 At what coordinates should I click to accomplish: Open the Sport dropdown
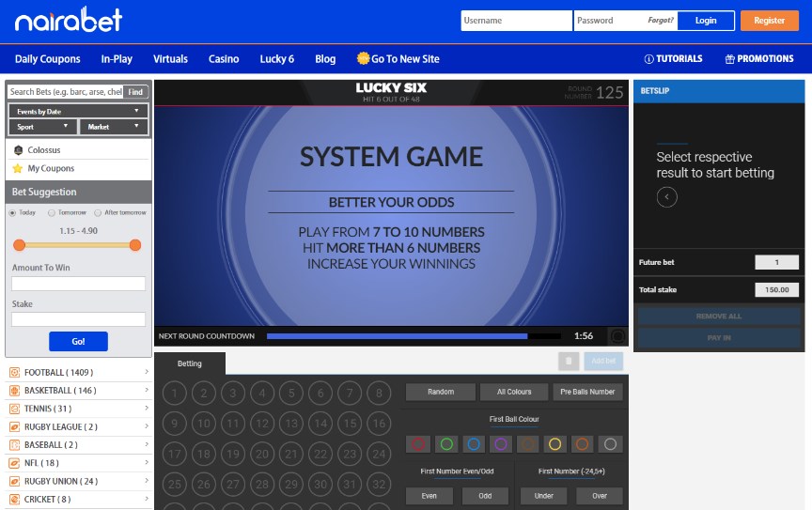[43, 127]
